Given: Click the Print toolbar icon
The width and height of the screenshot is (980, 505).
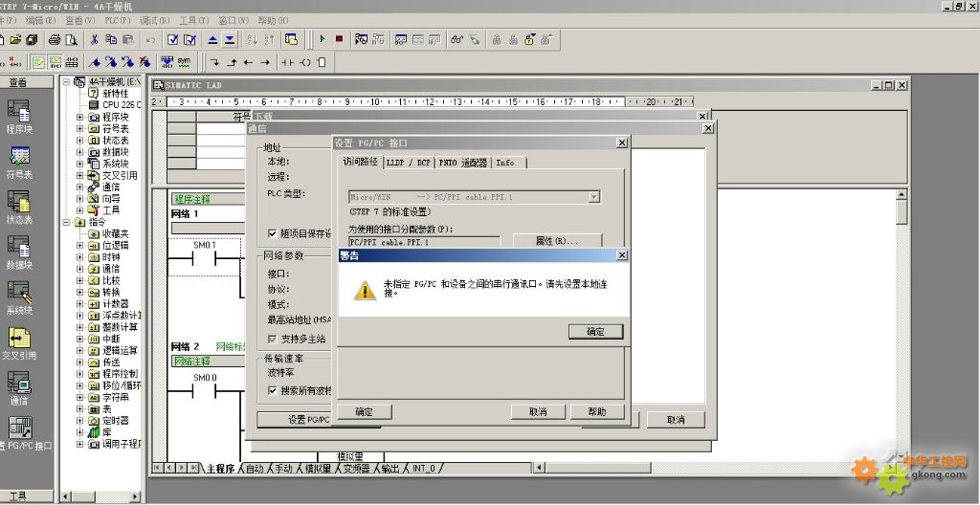Looking at the screenshot, I should tap(55, 40).
